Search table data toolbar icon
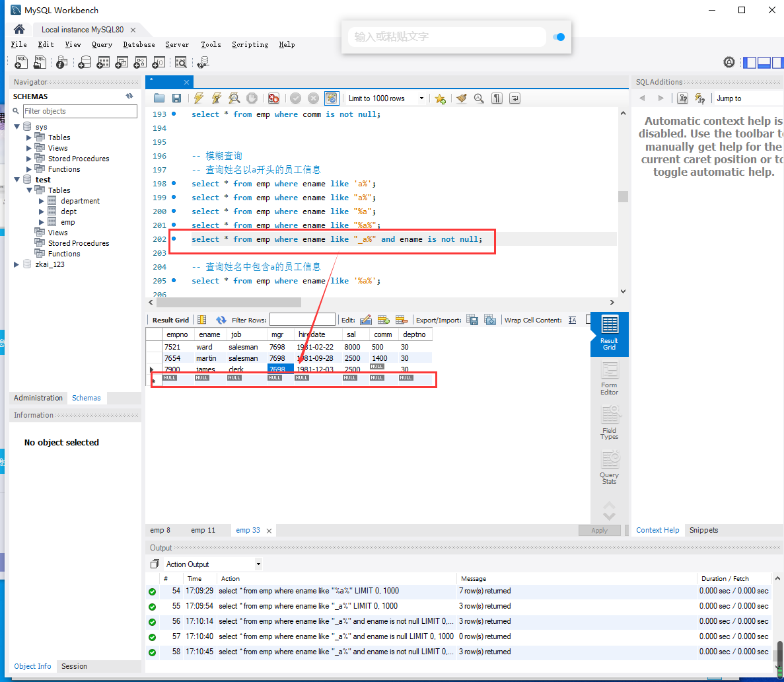The width and height of the screenshot is (784, 682). click(181, 62)
